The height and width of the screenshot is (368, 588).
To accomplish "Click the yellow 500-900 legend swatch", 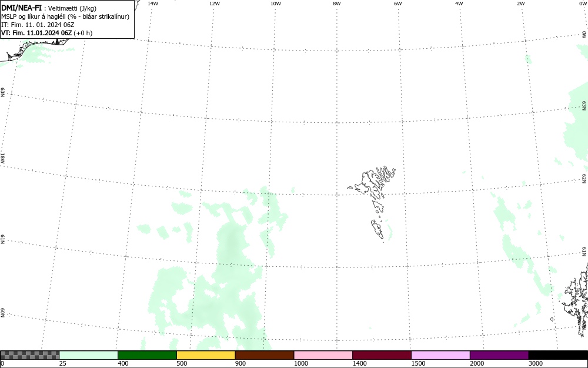I will coord(206,355).
